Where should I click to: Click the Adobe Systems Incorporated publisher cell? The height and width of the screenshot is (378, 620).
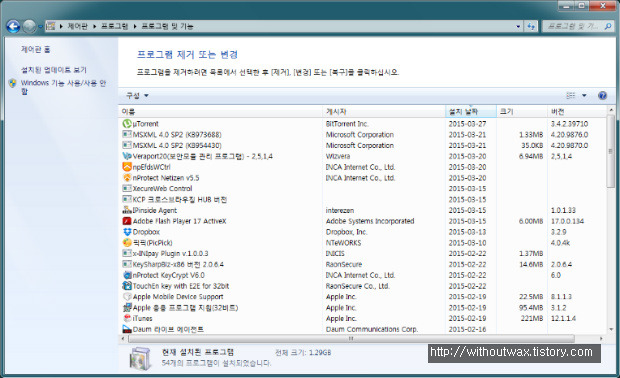click(370, 221)
